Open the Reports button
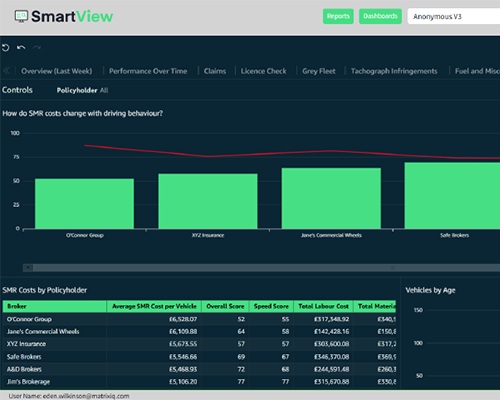 pyautogui.click(x=338, y=16)
